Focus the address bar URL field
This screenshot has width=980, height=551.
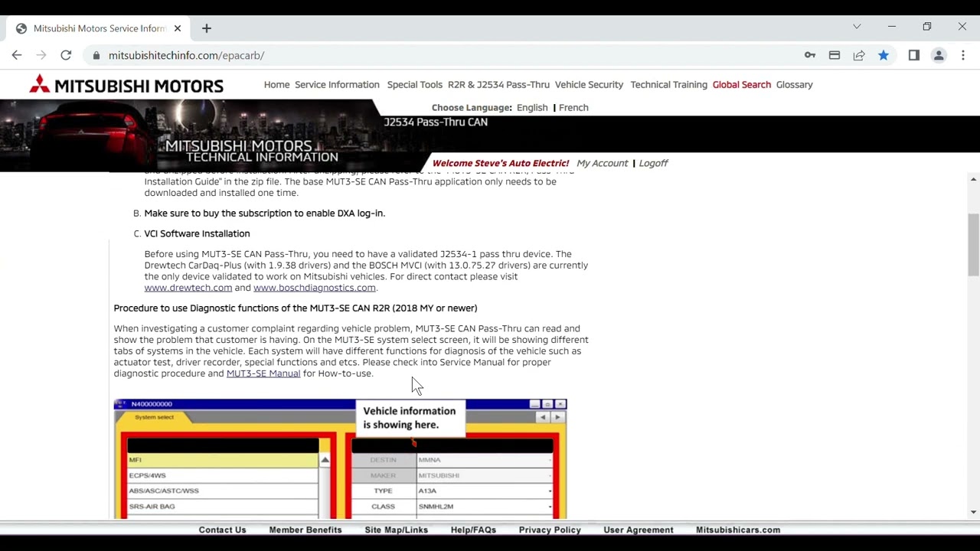[444, 55]
